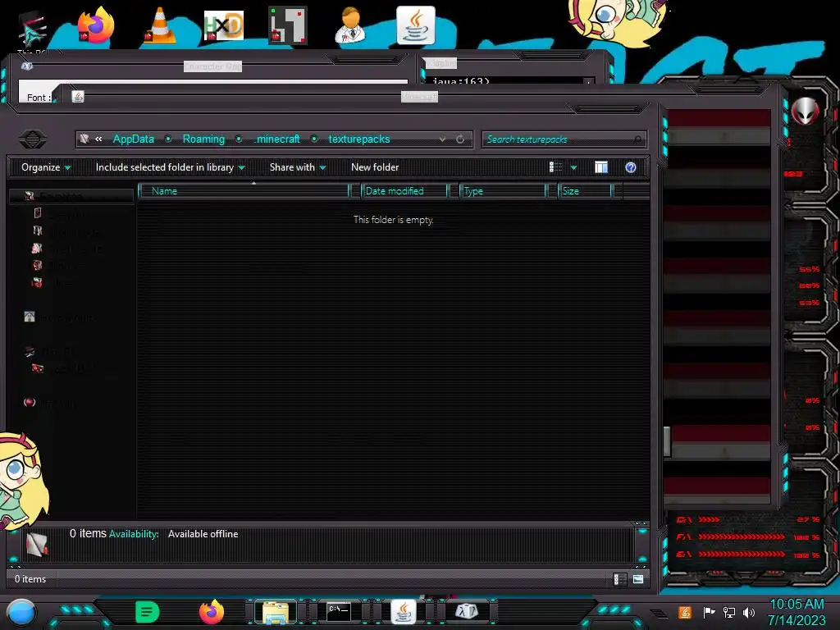Viewport: 840px width, 630px height.
Task: Expand the address bar history dropdown
Action: pyautogui.click(x=442, y=139)
